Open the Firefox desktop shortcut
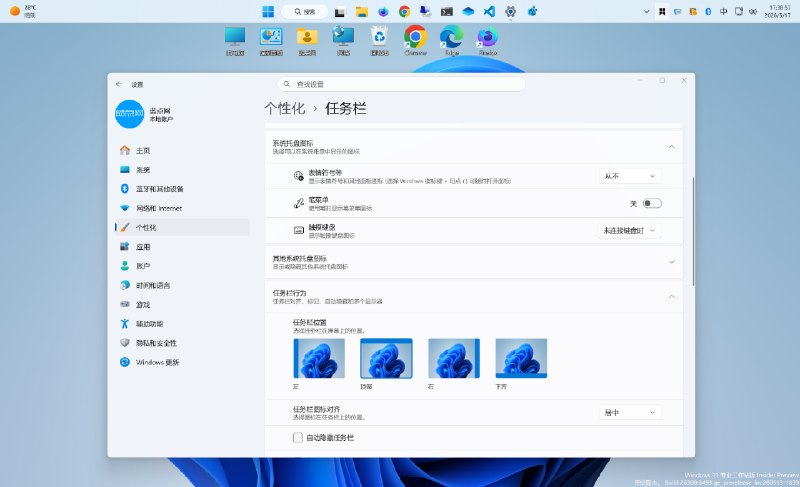800x487 pixels. coord(488,41)
